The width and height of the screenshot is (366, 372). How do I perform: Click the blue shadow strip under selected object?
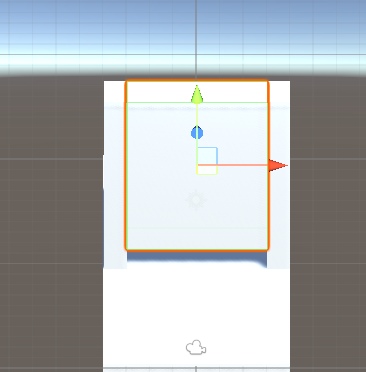click(197, 257)
